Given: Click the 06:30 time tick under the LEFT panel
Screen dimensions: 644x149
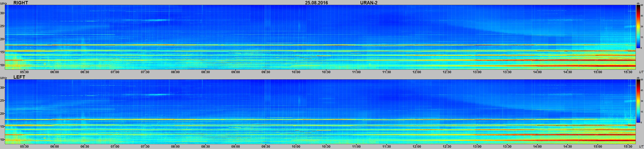Looking at the screenshot, I should (85, 146).
